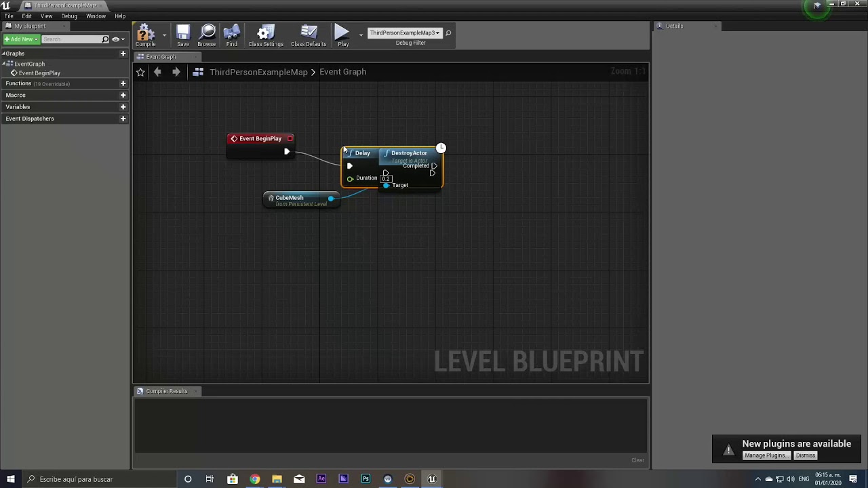Open the File menu
Screen dimensions: 868x488
coord(9,16)
